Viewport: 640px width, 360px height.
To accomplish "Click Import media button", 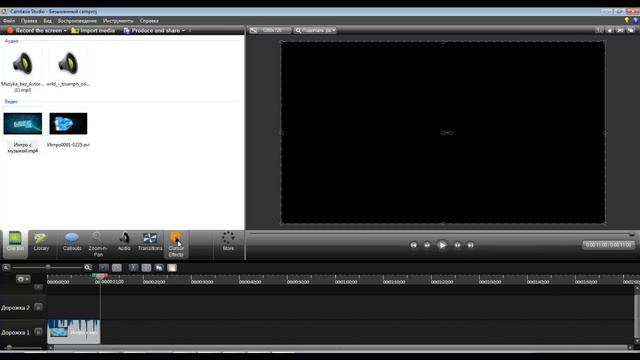I will tap(93, 31).
